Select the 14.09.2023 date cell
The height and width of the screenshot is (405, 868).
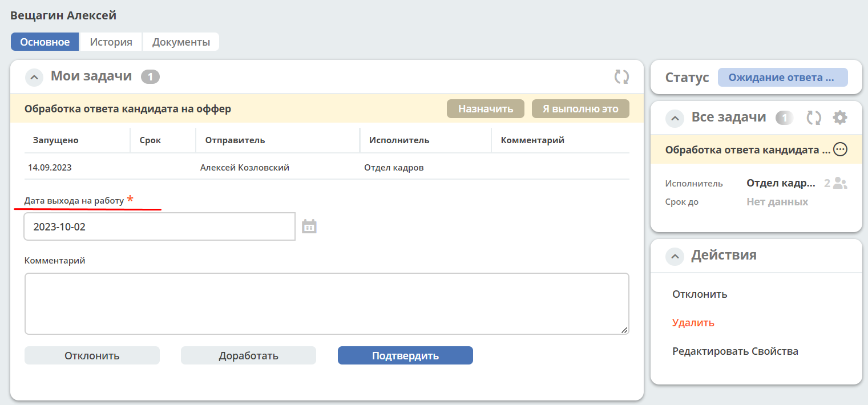pyautogui.click(x=50, y=168)
